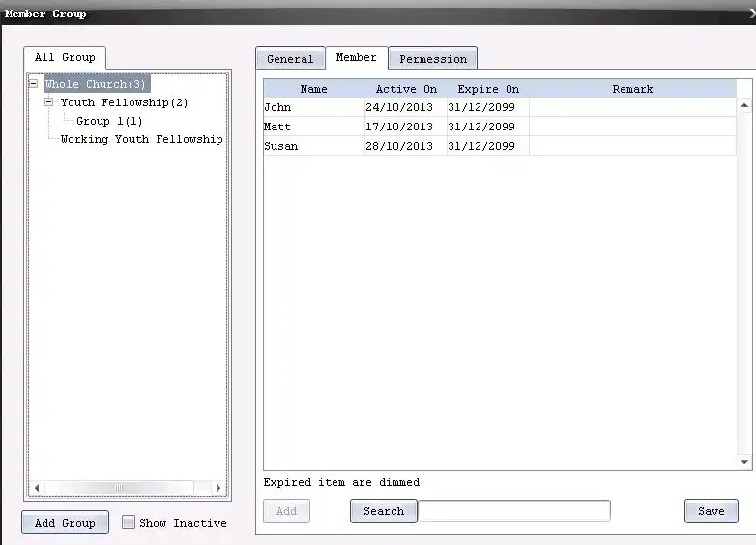Sort by the Active On column header
Viewport: 756px width, 545px height.
point(406,89)
